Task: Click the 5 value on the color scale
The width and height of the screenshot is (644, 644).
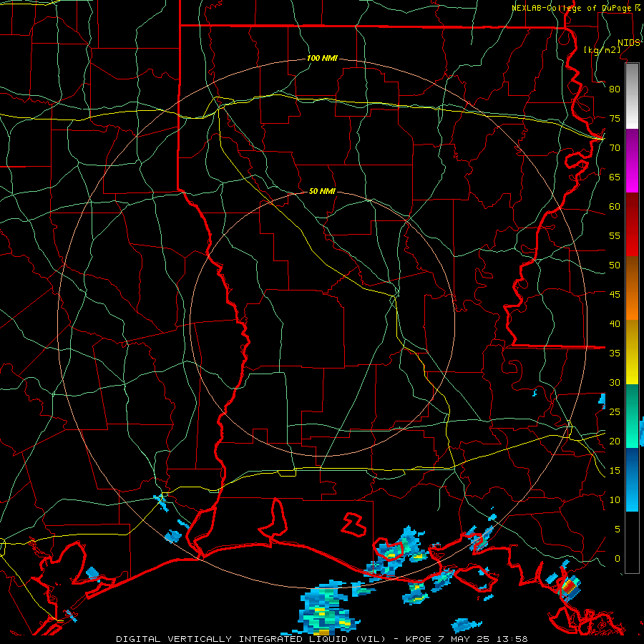Action: point(618,530)
